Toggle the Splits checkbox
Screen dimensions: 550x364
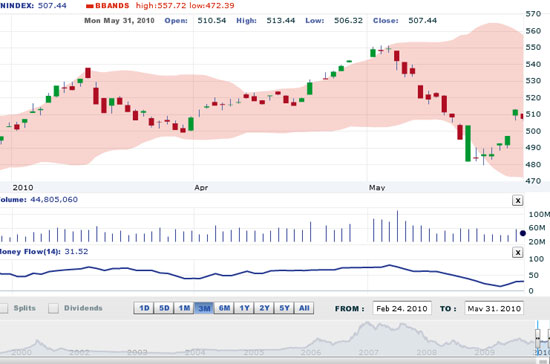point(3,308)
